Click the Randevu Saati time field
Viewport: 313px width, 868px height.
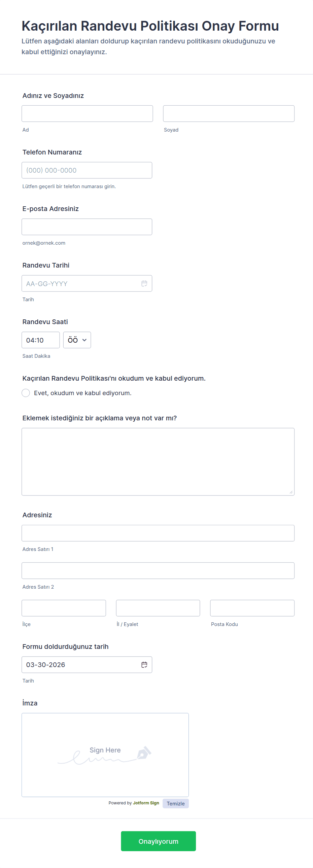[41, 340]
